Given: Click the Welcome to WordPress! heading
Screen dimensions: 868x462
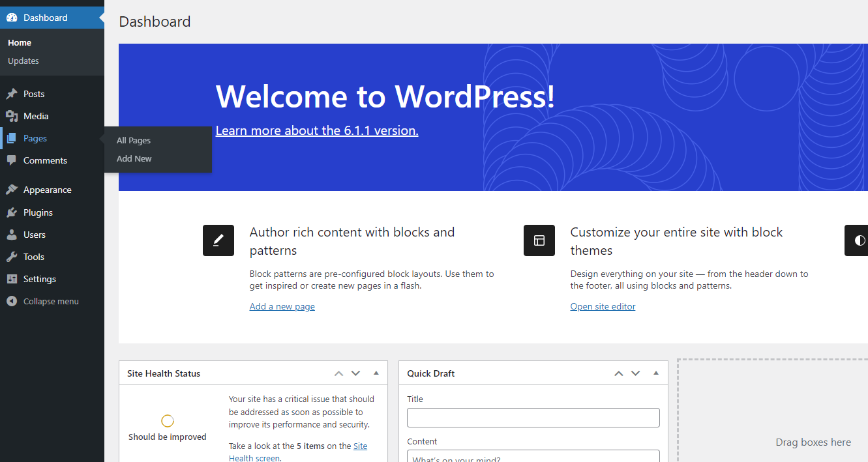Looking at the screenshot, I should tap(385, 96).
